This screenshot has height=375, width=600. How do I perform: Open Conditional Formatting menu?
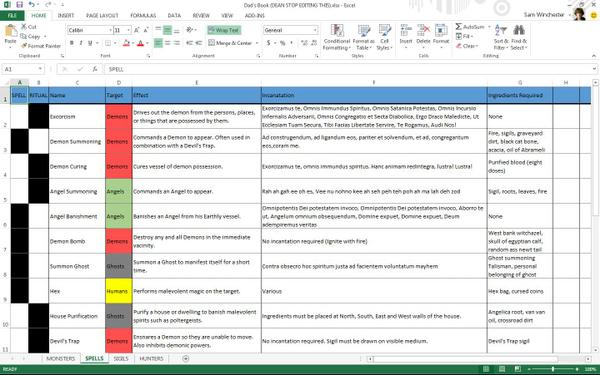tap(336, 37)
